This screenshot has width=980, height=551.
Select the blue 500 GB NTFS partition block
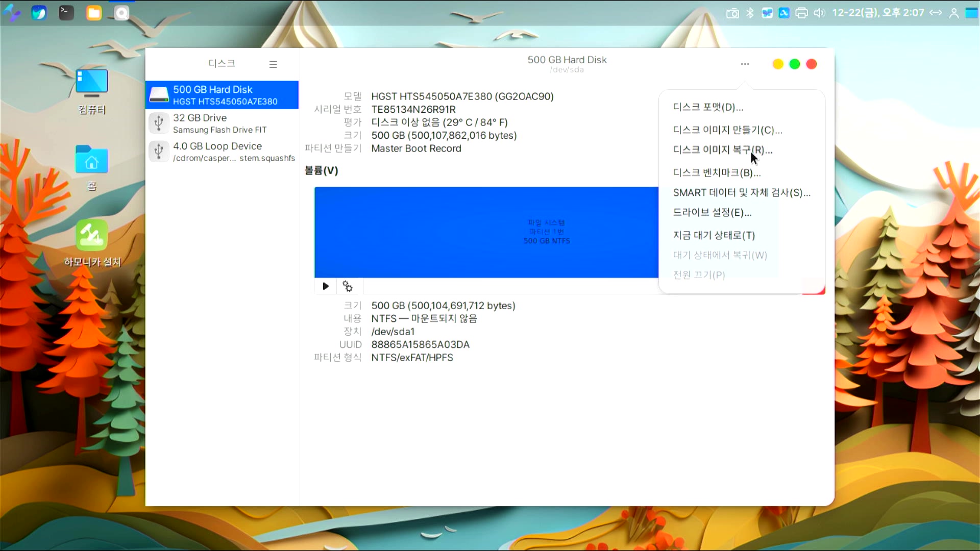pos(486,232)
